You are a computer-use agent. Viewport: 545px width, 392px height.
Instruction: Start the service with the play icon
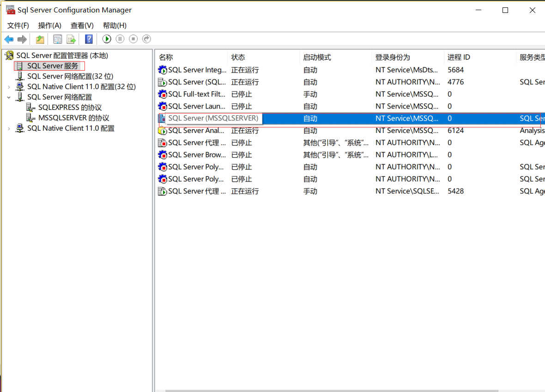(x=106, y=39)
